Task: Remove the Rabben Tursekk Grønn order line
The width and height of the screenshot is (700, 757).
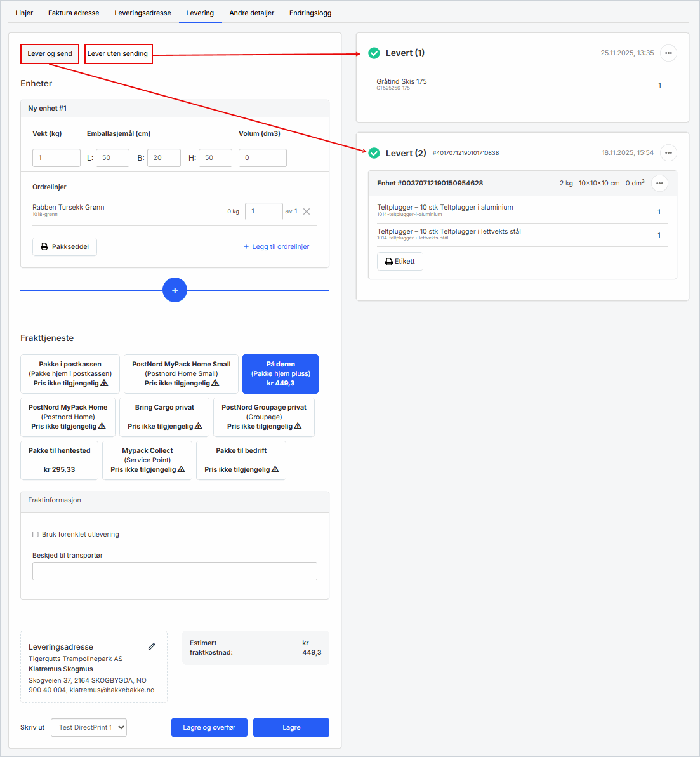Action: pyautogui.click(x=307, y=211)
